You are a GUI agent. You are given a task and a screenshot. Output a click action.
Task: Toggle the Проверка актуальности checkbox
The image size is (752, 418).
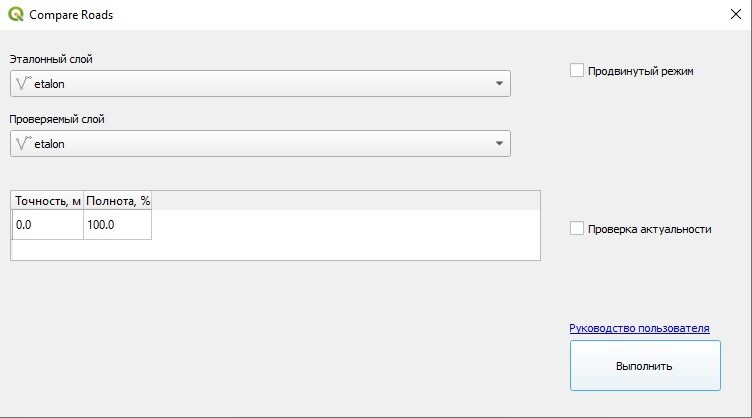(x=577, y=229)
